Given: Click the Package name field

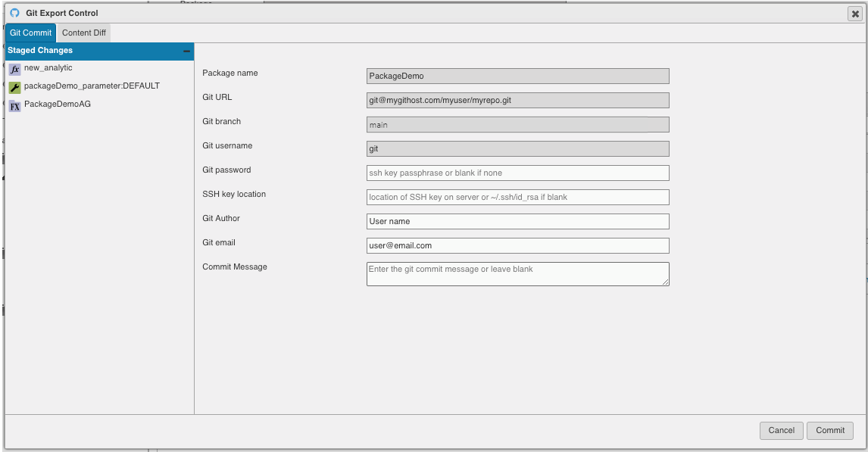Looking at the screenshot, I should point(517,76).
